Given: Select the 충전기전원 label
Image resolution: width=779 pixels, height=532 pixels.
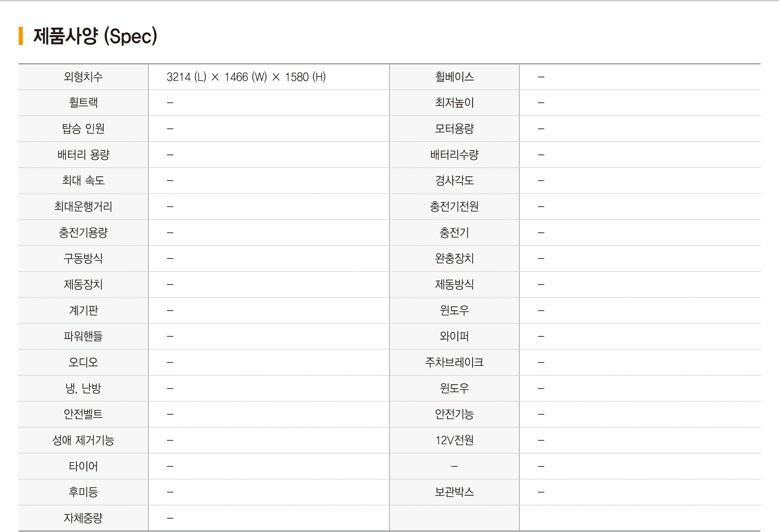Looking at the screenshot, I should (454, 207).
